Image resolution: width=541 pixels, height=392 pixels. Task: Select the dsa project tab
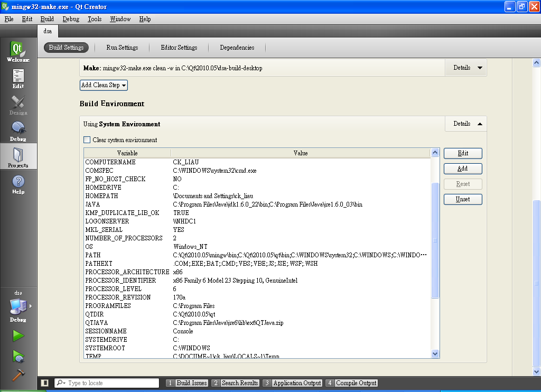point(48,31)
